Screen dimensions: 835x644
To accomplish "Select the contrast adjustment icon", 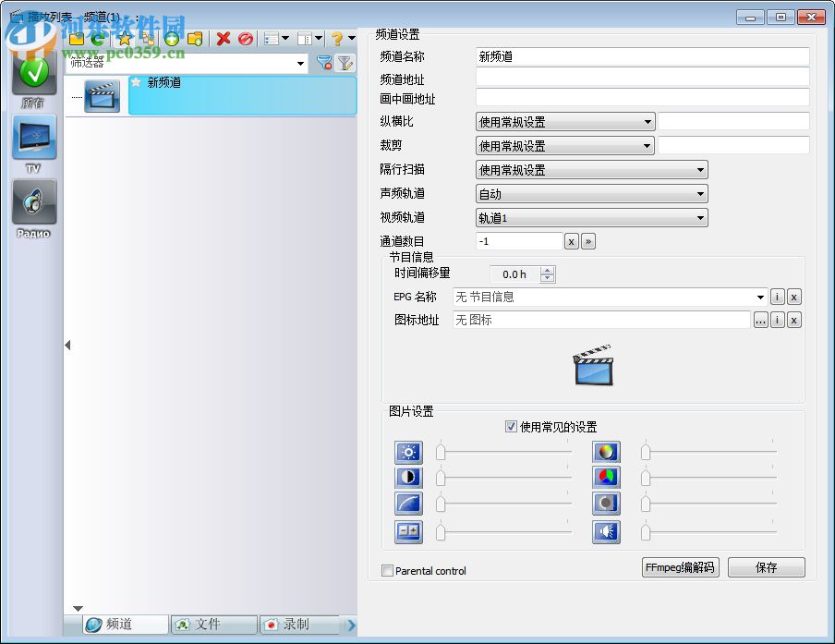I will click(408, 478).
